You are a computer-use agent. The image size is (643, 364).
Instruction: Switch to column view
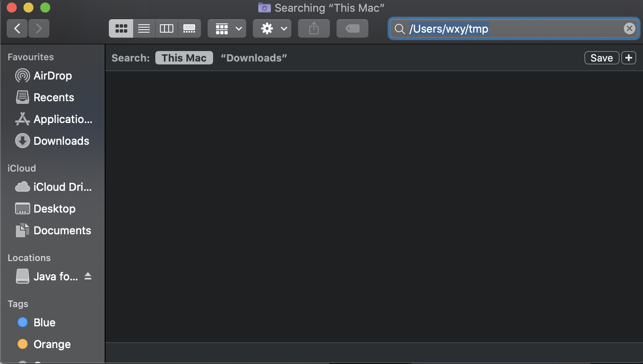[x=167, y=28]
